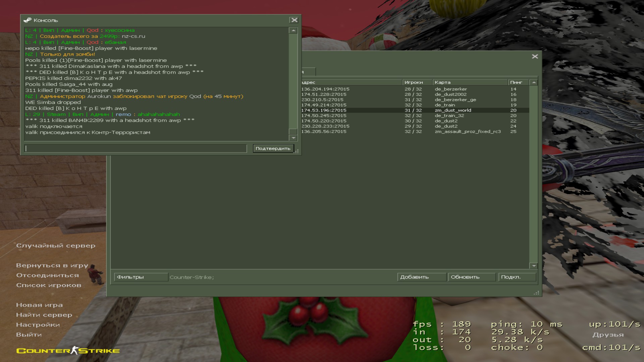This screenshot has width=644, height=362.
Task: Select the zm_dust_world server row
Action: [453, 110]
